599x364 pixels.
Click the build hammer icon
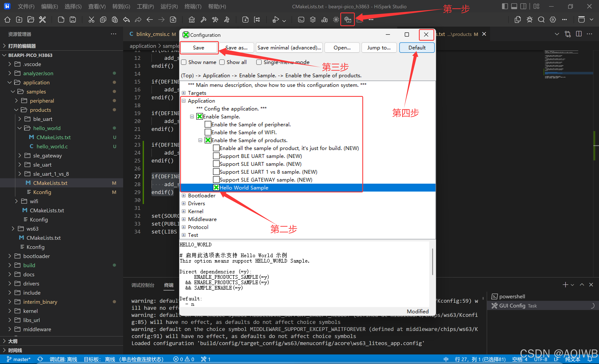click(x=203, y=20)
